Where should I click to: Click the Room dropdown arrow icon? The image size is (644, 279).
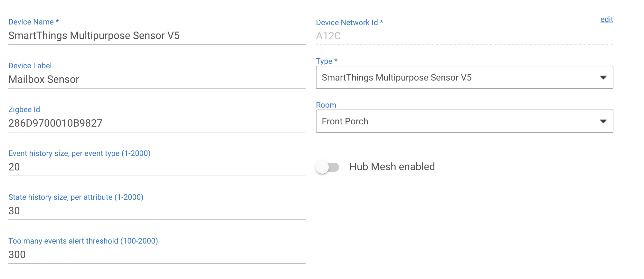tap(603, 121)
